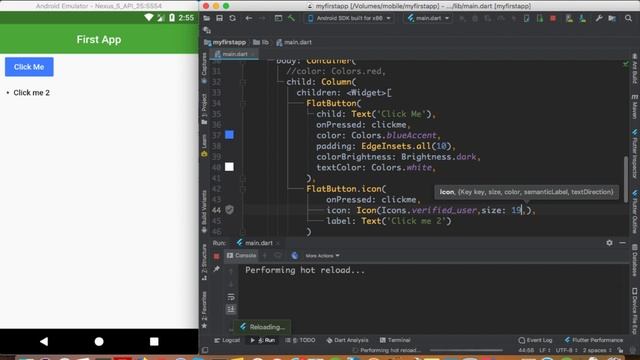Image resolution: width=640 pixels, height=360 pixels.
Task: Open the Event Log
Action: click(535, 340)
